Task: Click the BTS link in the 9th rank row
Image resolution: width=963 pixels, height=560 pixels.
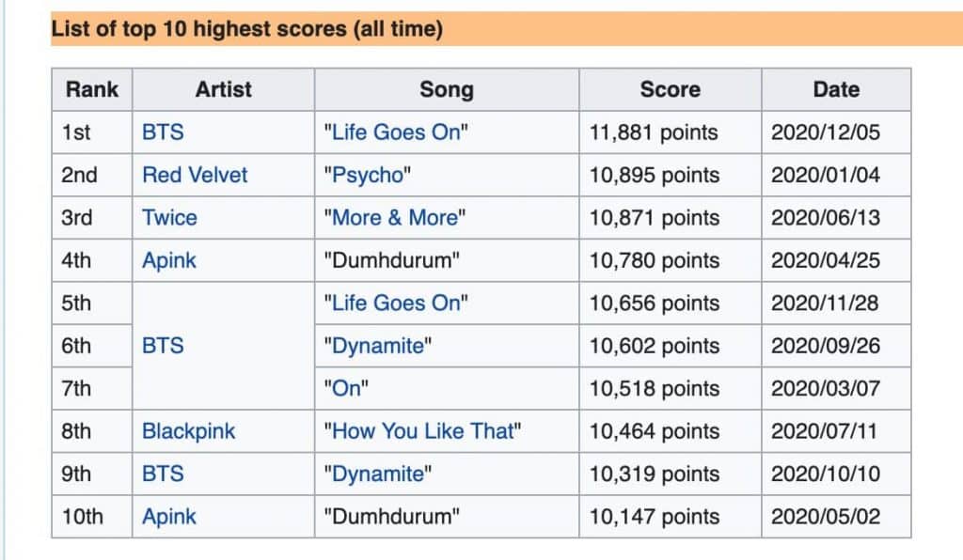Action: click(x=163, y=474)
